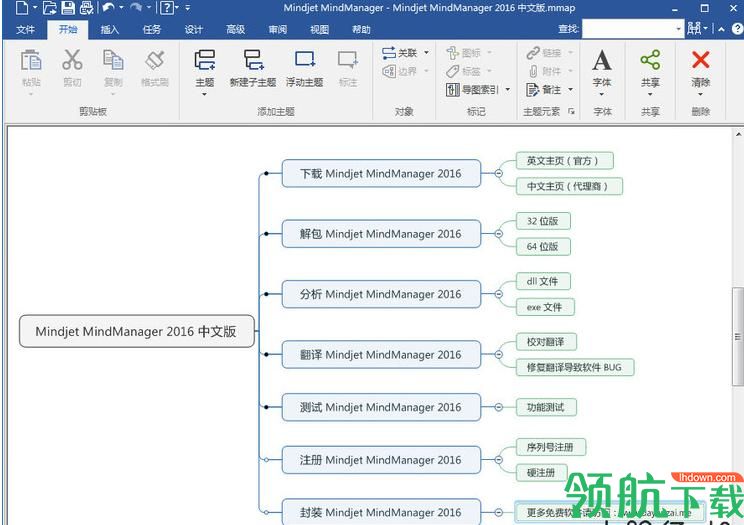Collapse subtopics of 测试 Mindjet MindManager 2016
Screen dimensions: 744x525
498,407
